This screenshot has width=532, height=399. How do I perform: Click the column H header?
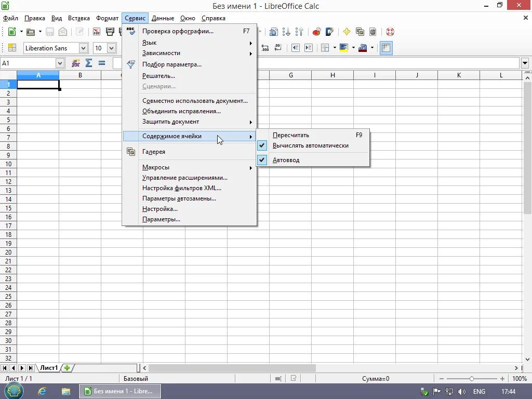pyautogui.click(x=332, y=75)
